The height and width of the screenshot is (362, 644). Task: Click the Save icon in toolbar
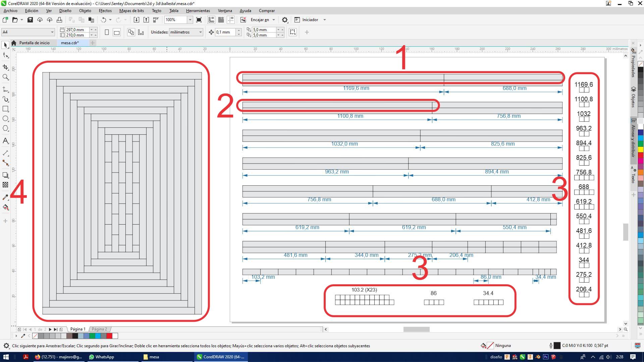30,20
